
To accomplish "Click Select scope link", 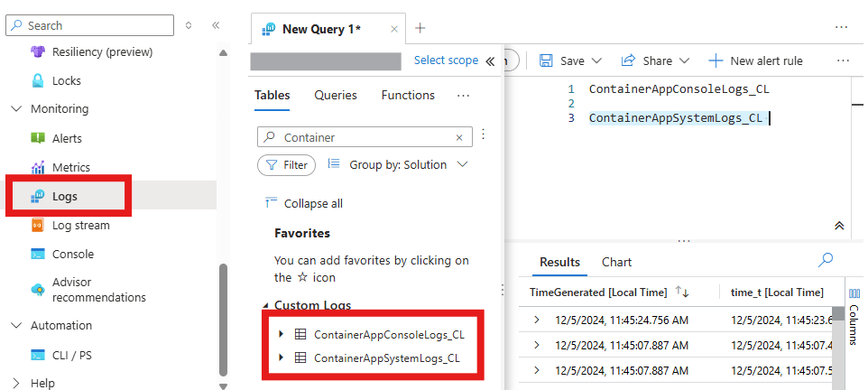I will click(x=446, y=60).
